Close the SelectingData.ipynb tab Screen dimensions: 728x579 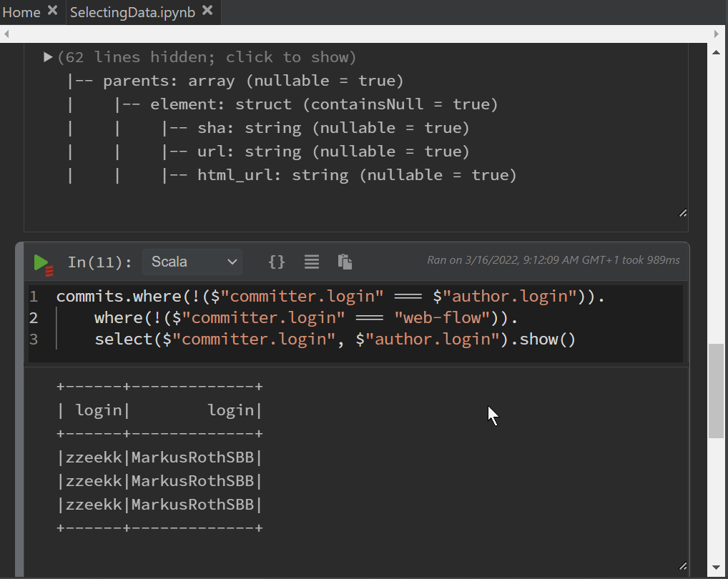click(x=207, y=11)
